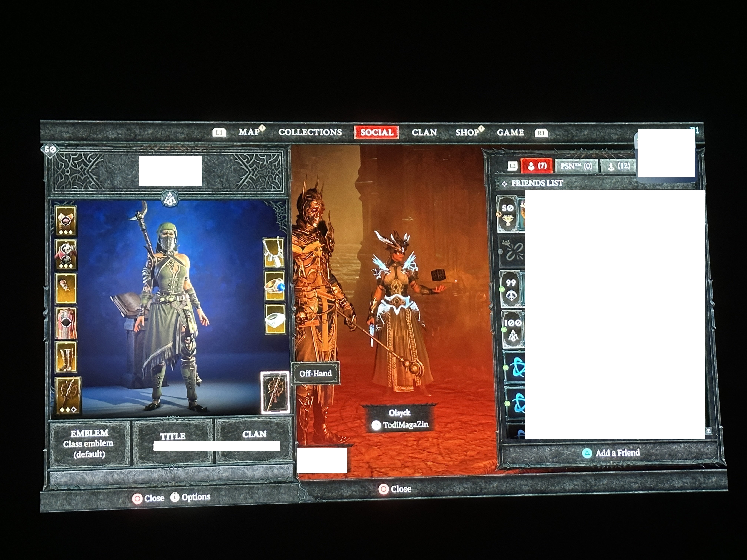Click the class emblem icon above the portrait
The width and height of the screenshot is (747, 560).
170,199
